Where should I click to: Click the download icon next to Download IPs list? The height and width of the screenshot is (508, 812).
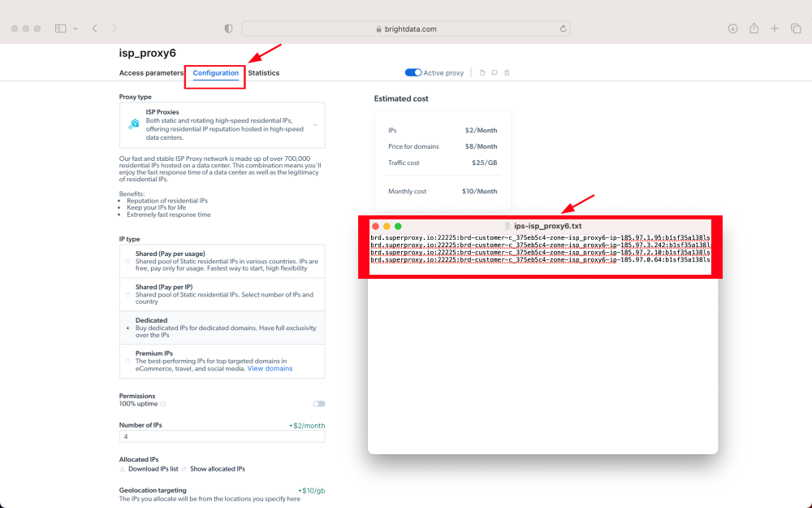[x=123, y=468]
